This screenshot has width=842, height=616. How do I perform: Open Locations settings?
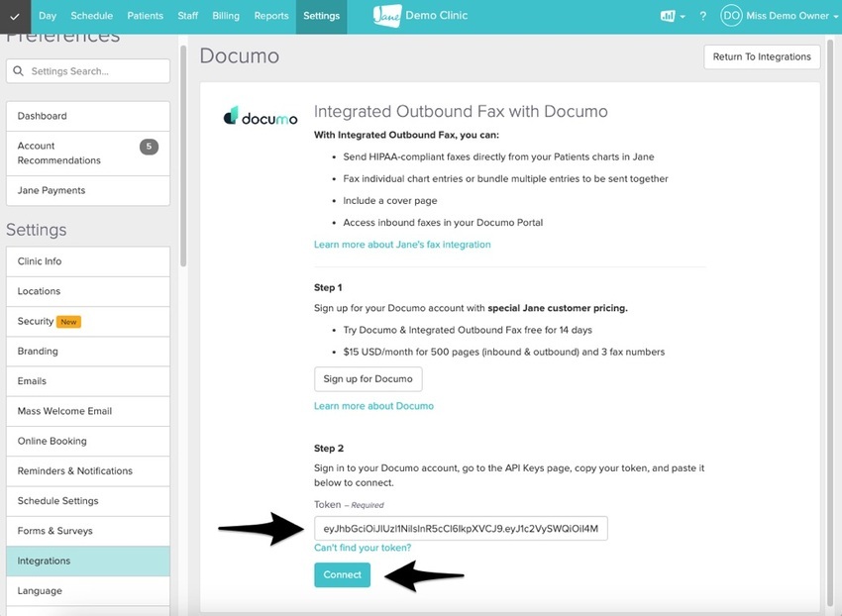pos(88,291)
